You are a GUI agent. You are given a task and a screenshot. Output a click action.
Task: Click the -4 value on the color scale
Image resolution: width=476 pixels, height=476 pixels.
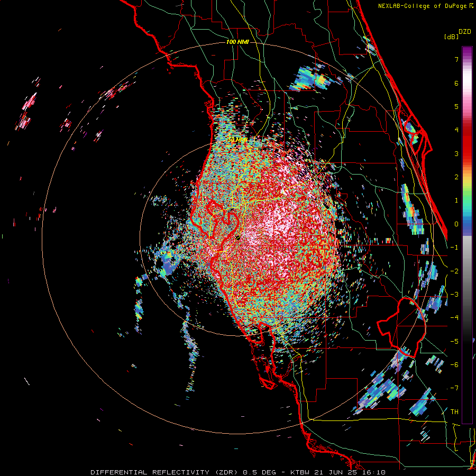[x=454, y=318]
